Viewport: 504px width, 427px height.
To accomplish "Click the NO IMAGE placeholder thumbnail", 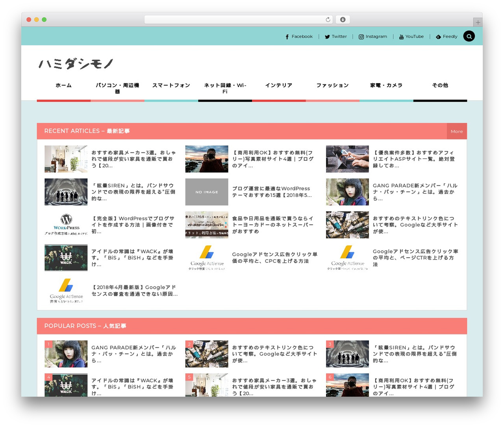I will pos(207,192).
